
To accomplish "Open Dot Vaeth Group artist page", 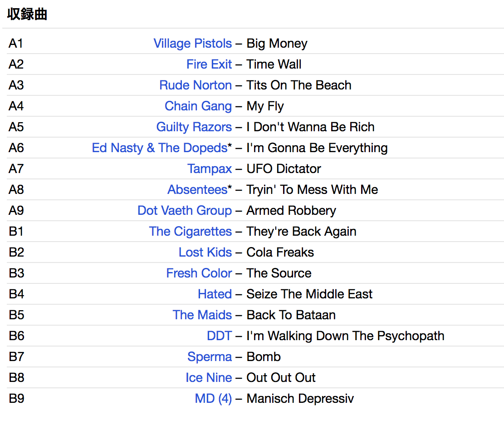I will coord(185,211).
